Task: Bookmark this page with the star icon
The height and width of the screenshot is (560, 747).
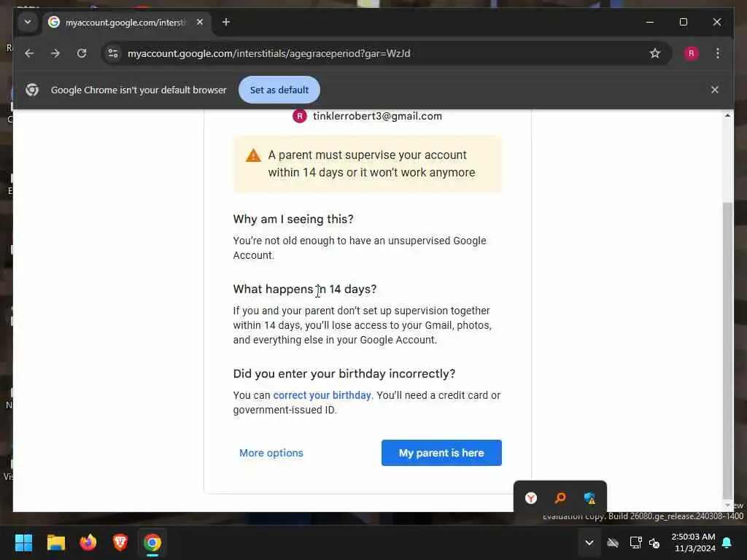Action: tap(655, 53)
